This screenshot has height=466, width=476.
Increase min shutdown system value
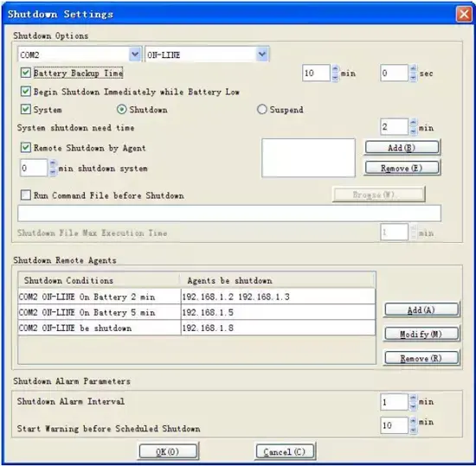point(53,164)
